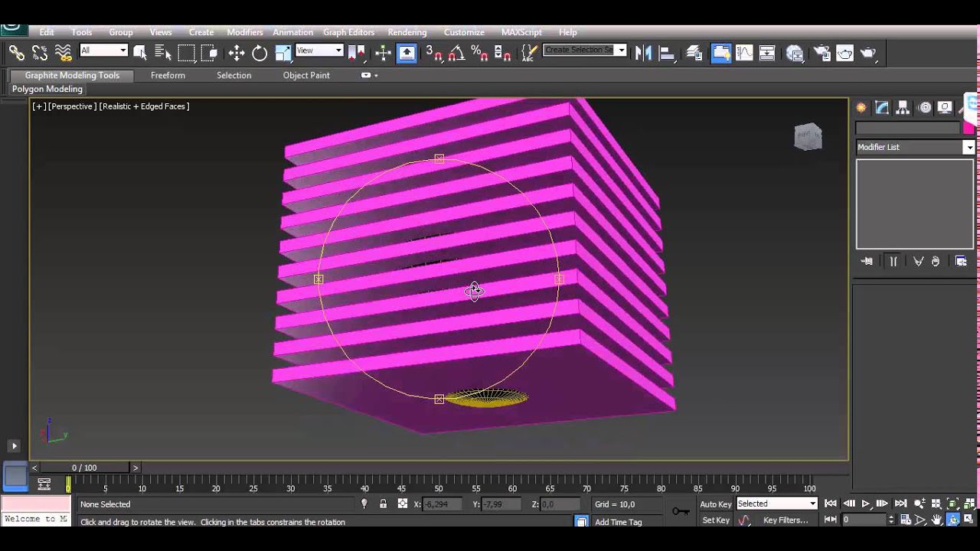Toggle Window/Crossing selection mode
The image size is (980, 551).
pyautogui.click(x=209, y=53)
